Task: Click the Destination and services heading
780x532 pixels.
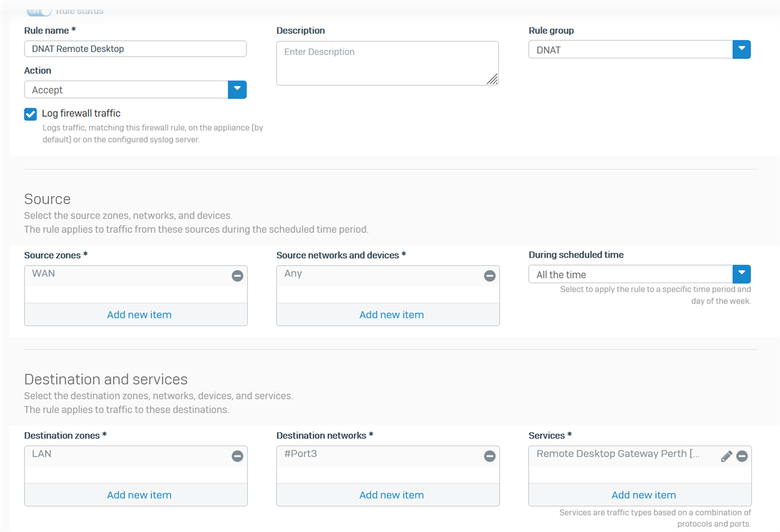Action: click(106, 380)
